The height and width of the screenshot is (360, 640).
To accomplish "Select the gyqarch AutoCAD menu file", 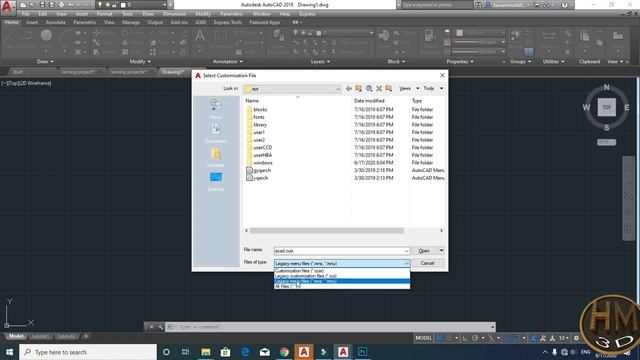I will (259, 170).
